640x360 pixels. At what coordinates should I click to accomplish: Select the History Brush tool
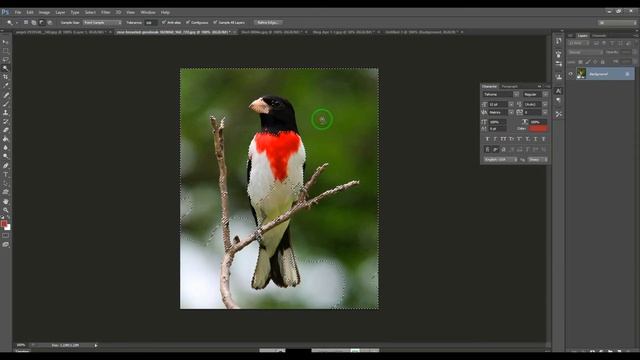tap(5, 121)
